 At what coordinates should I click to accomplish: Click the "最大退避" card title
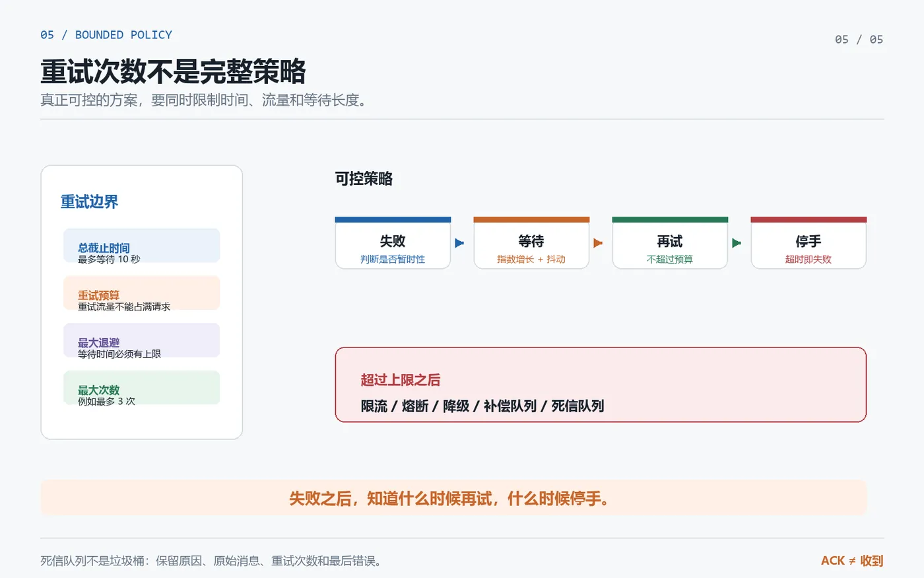click(x=98, y=343)
